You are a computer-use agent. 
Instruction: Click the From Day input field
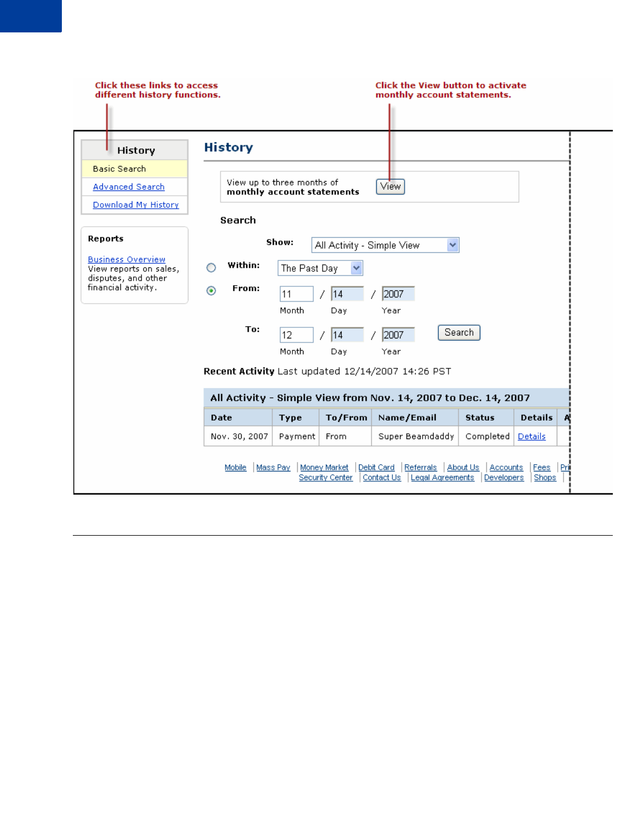(347, 294)
